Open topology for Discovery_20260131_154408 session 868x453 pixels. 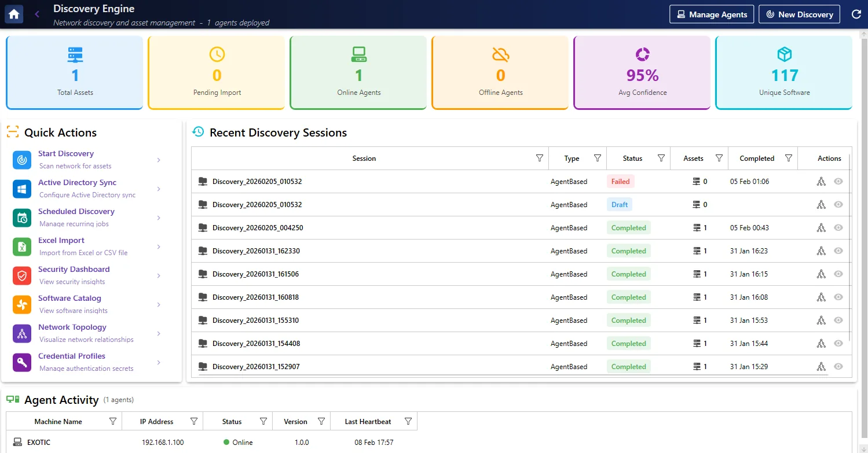[x=821, y=344]
